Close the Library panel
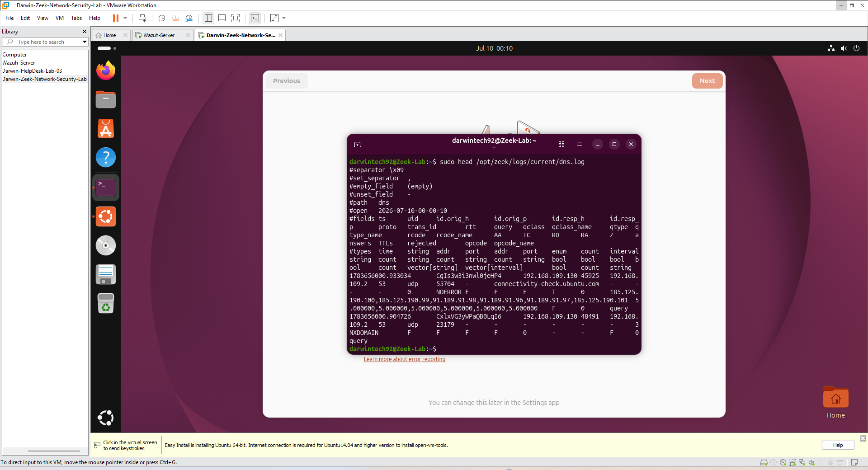Screen dimensions: 868x470 (85, 32)
